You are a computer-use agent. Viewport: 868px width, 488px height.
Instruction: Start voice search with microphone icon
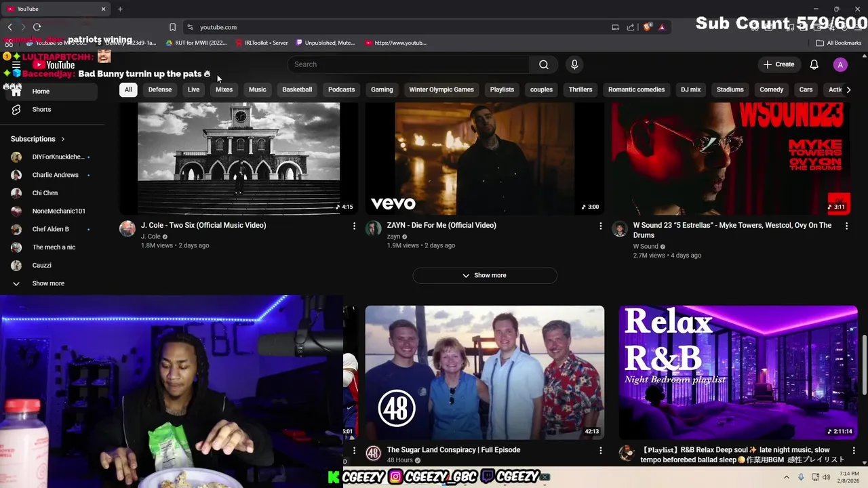(574, 64)
